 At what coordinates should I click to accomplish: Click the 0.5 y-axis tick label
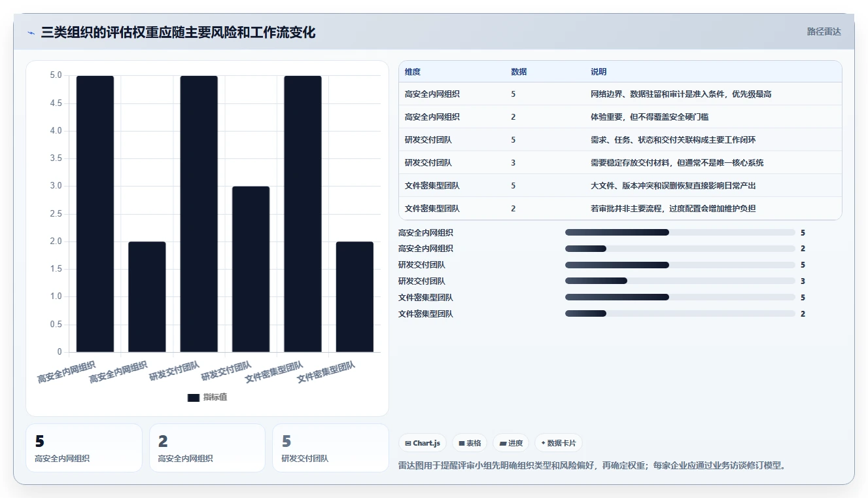56,325
